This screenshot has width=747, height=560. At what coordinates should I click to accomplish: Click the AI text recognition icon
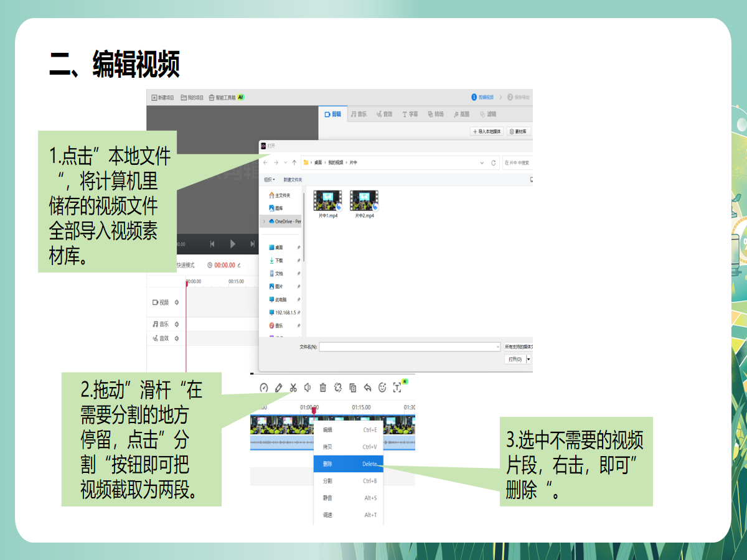398,387
